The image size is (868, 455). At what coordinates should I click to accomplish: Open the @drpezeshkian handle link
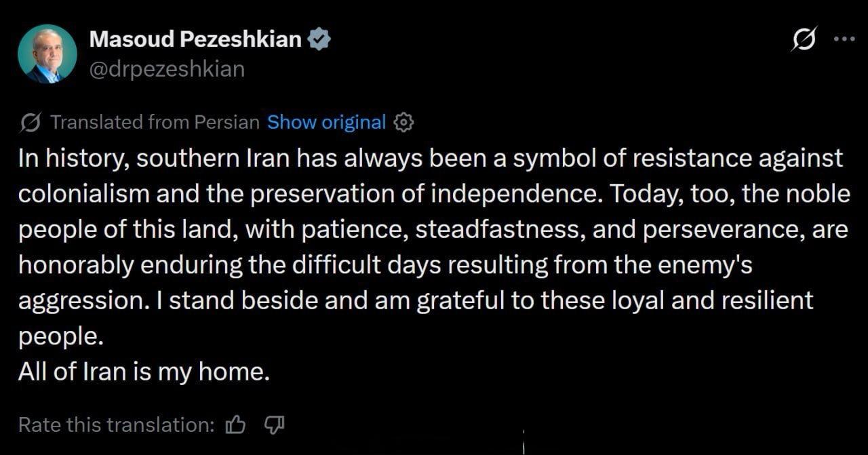[x=167, y=68]
